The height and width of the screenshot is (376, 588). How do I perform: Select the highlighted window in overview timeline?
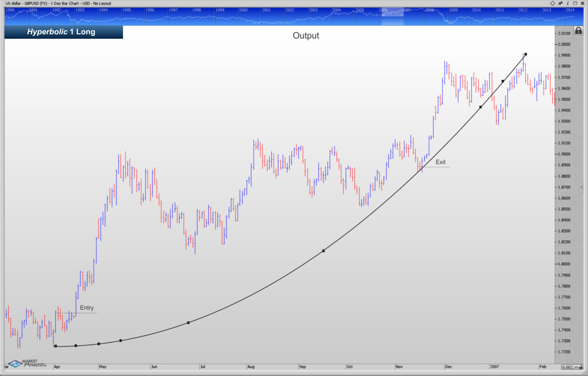(x=392, y=16)
